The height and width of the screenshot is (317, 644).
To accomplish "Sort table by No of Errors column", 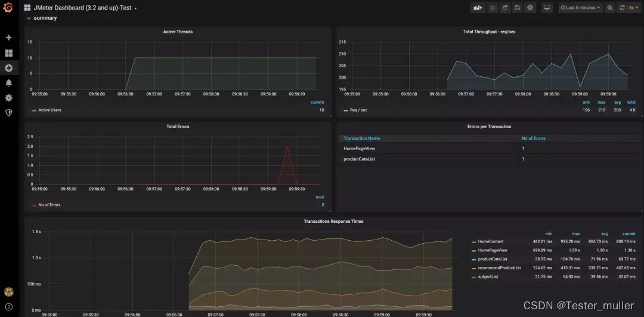I will coord(533,138).
